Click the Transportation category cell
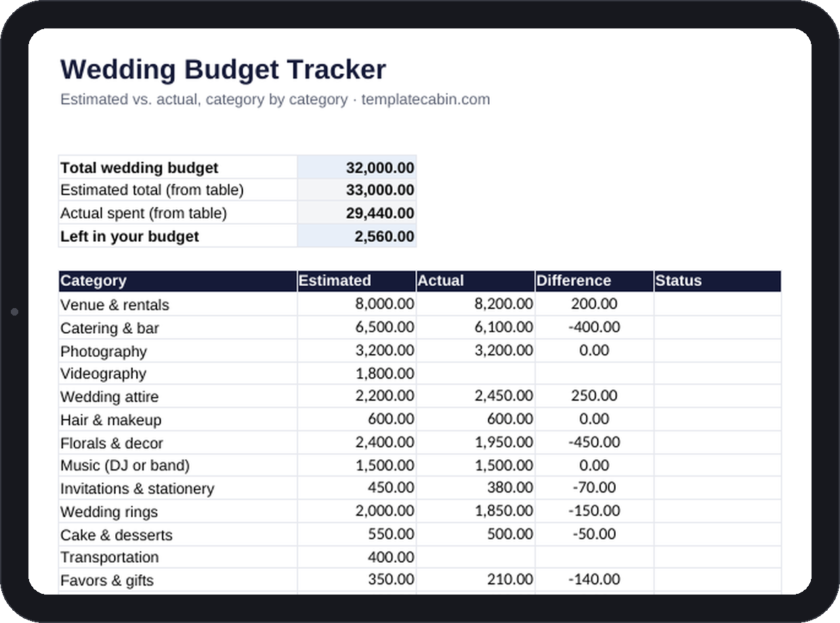 click(x=178, y=557)
